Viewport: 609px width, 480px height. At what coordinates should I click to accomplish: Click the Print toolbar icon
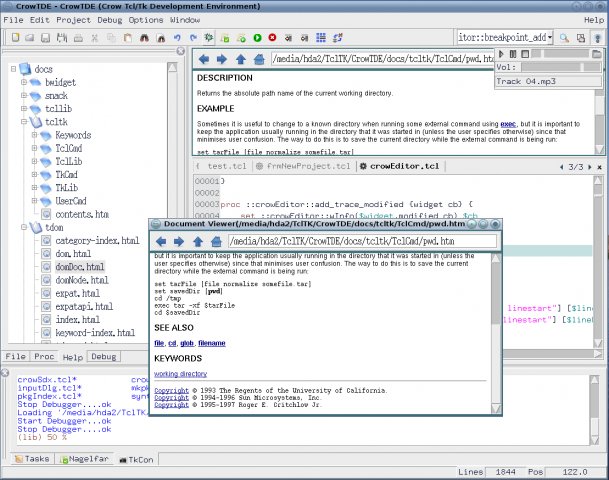78,38
